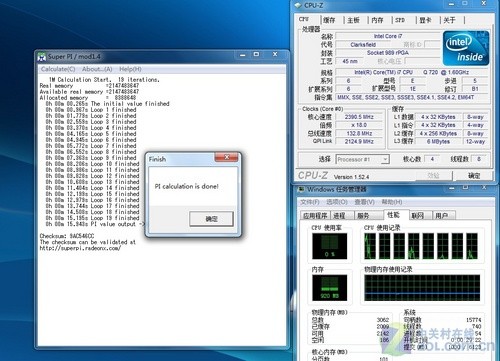
Task: Click the Intel Core i7 name field
Action: pyautogui.click(x=388, y=36)
